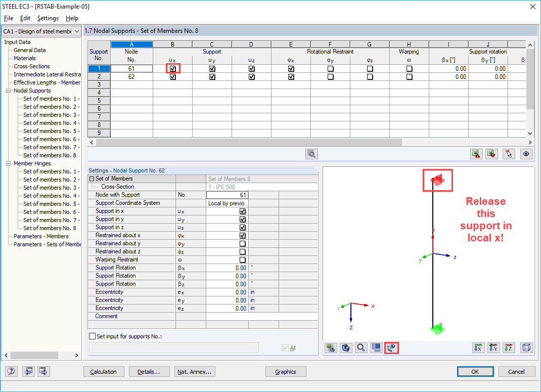Enable the Warping Restraint checkbox

[x=243, y=259]
